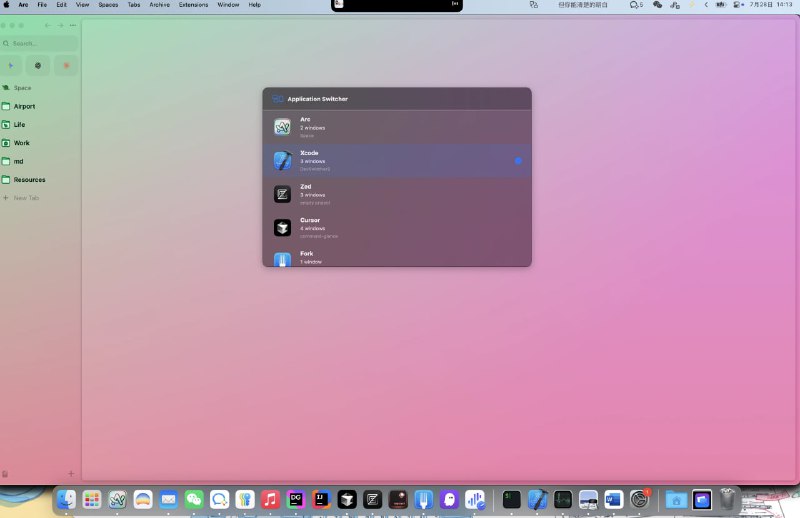
Task: Open the Archive menu
Action: (x=160, y=5)
